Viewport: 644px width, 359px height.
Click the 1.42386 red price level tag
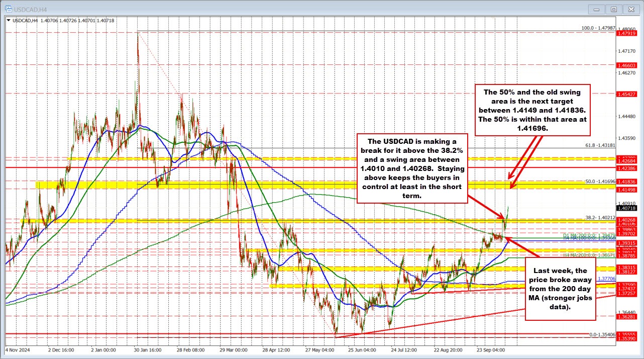click(627, 168)
